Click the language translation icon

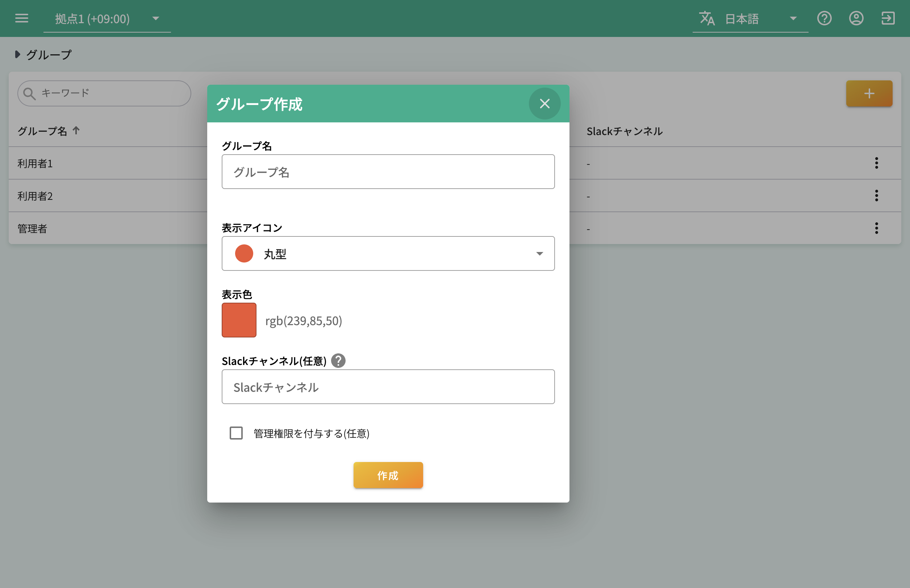pyautogui.click(x=707, y=18)
